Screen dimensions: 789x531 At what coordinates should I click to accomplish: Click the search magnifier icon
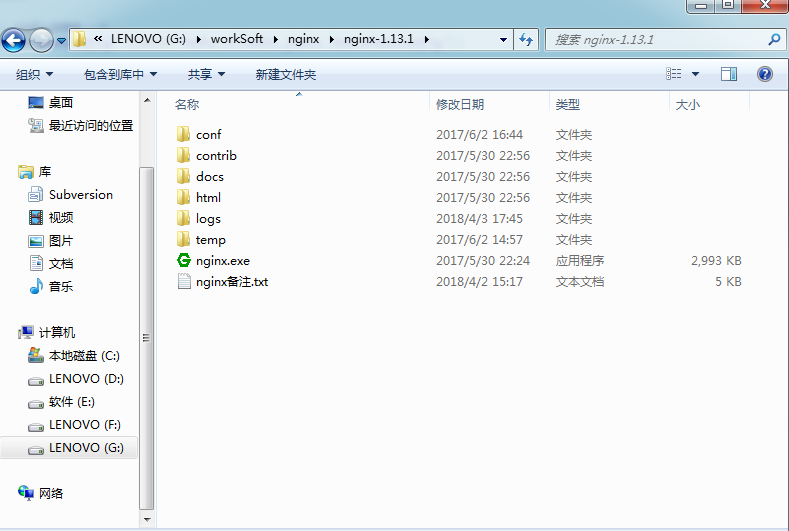tap(774, 39)
